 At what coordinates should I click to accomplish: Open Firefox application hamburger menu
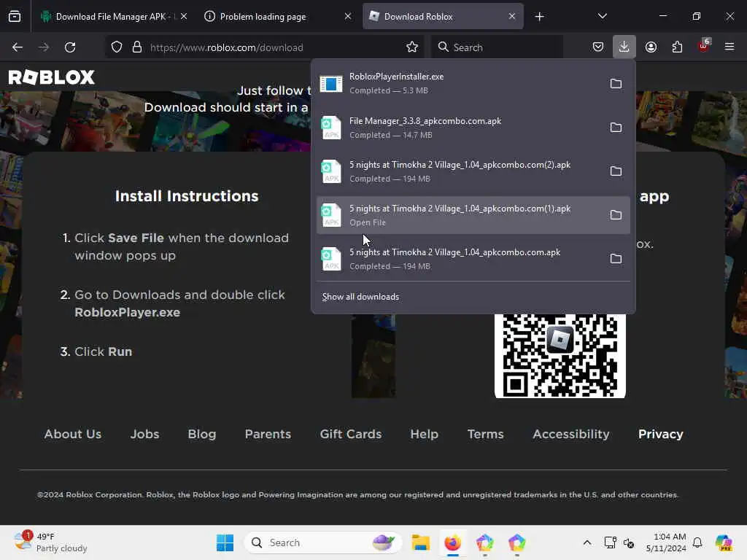[729, 47]
